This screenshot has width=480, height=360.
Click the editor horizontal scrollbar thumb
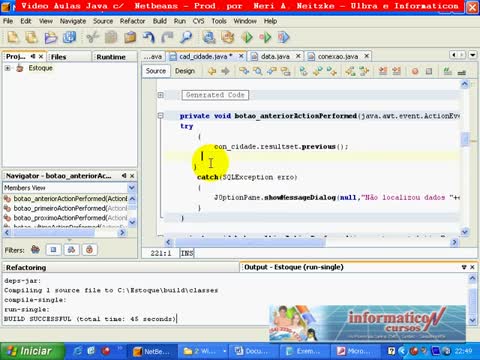[x=250, y=243]
